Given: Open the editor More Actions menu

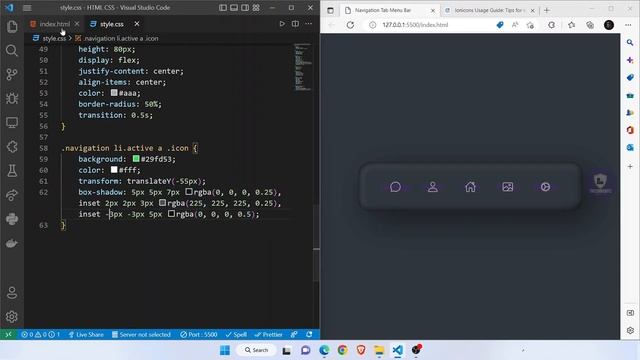Looking at the screenshot, I should pos(309,24).
